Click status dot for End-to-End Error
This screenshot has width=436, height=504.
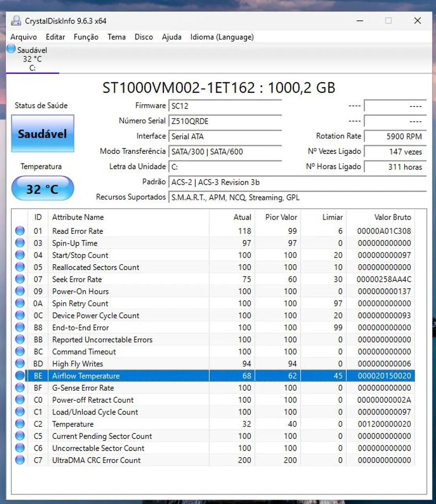(x=20, y=327)
